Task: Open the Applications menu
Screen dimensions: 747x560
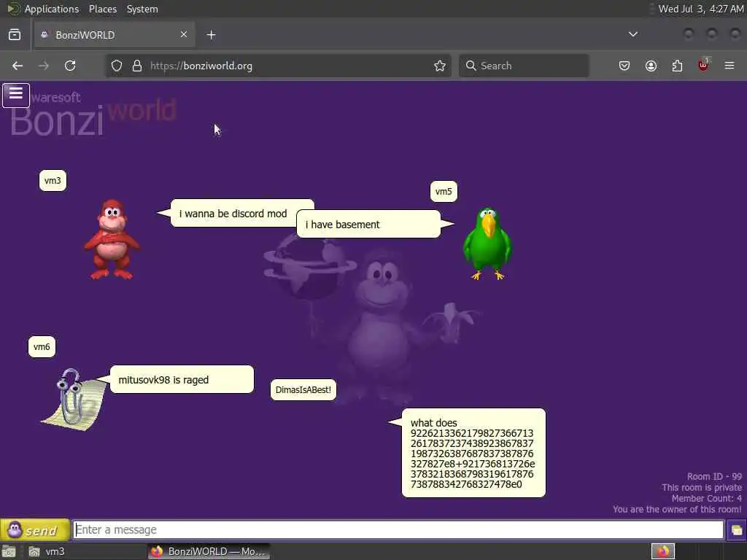Action: tap(52, 9)
